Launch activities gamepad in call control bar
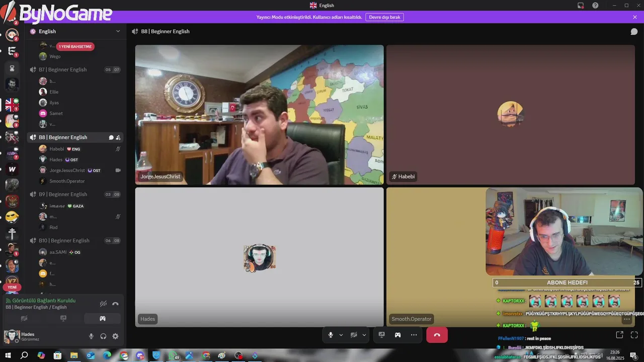The width and height of the screenshot is (644, 362). click(x=397, y=335)
